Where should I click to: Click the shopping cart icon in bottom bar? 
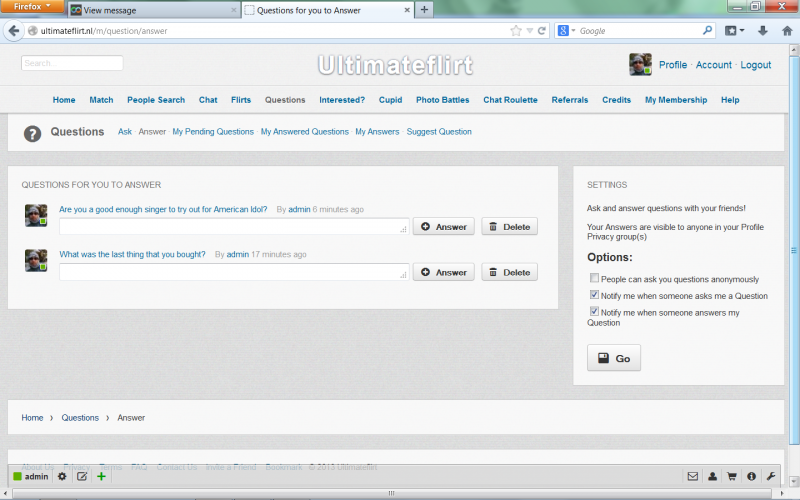pyautogui.click(x=731, y=477)
